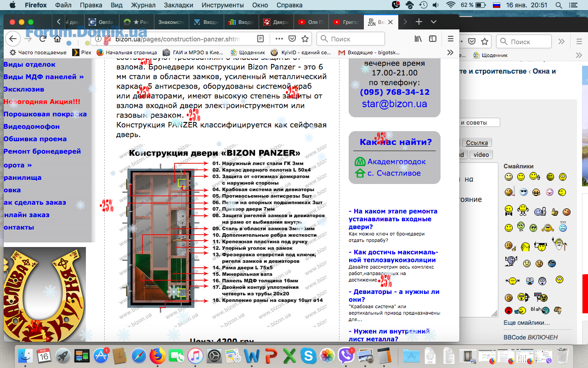
Task: Open App Store from the Dock
Action: [x=101, y=356]
